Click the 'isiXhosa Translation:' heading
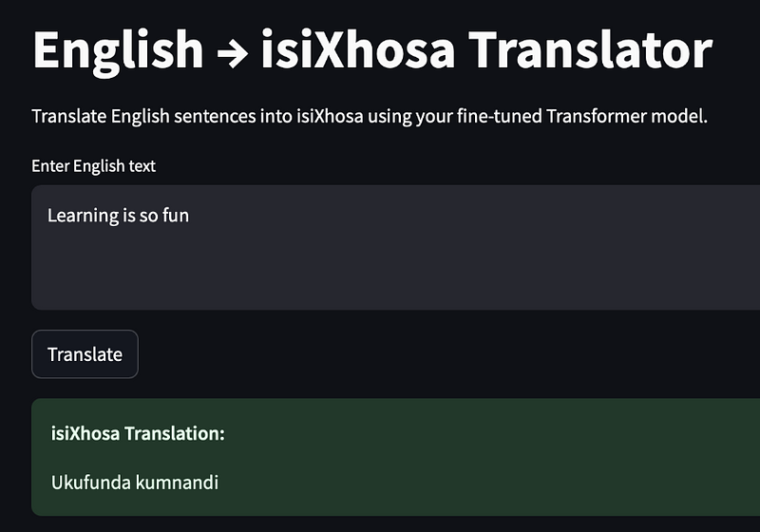This screenshot has width=760, height=532. [138, 434]
